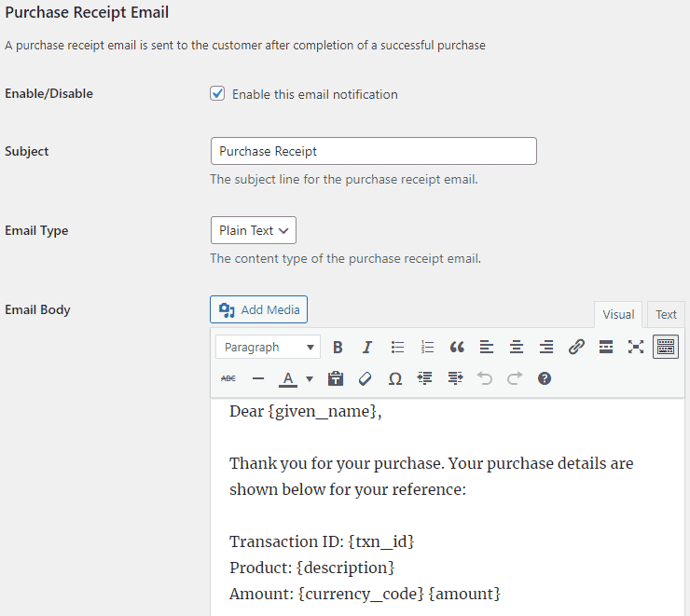Image resolution: width=690 pixels, height=616 pixels.
Task: Open special character (Omega) dialog
Action: point(395,378)
